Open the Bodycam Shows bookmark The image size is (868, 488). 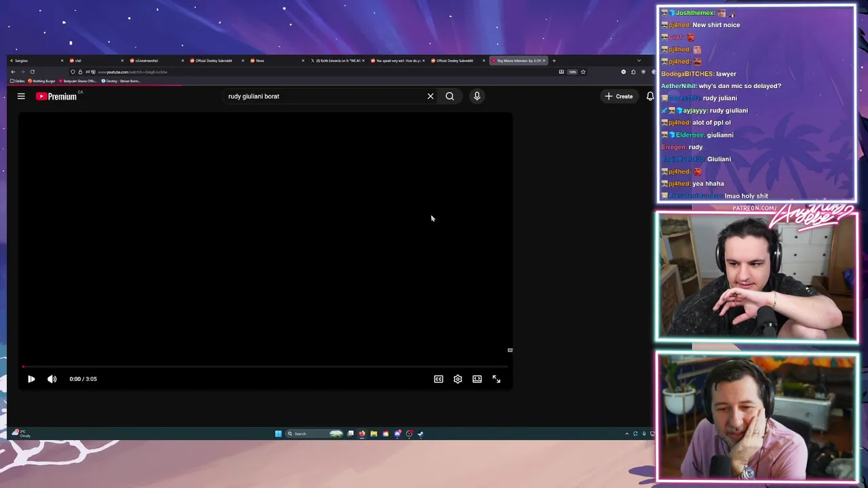[78, 81]
